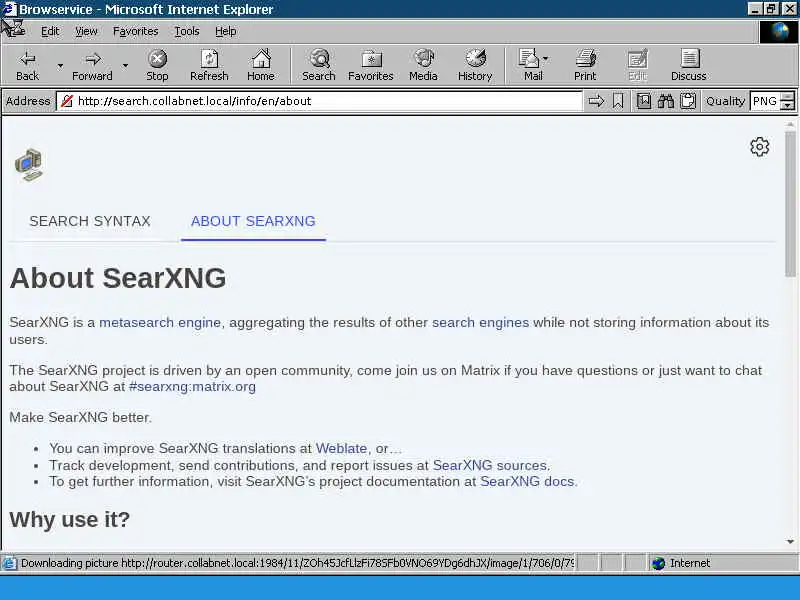Open the Media toolbar button
This screenshot has height=600, width=800.
[x=423, y=65]
